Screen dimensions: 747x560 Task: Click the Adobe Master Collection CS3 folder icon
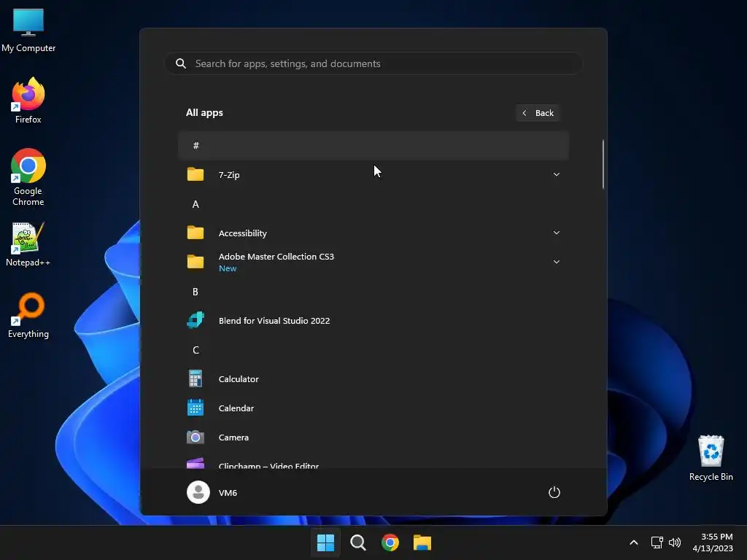[x=196, y=262]
